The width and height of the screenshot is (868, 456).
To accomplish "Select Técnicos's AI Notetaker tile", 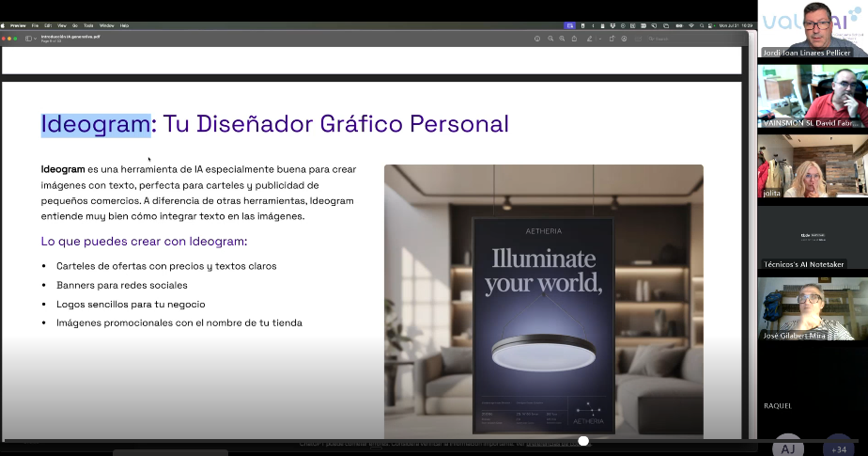I will (813, 237).
